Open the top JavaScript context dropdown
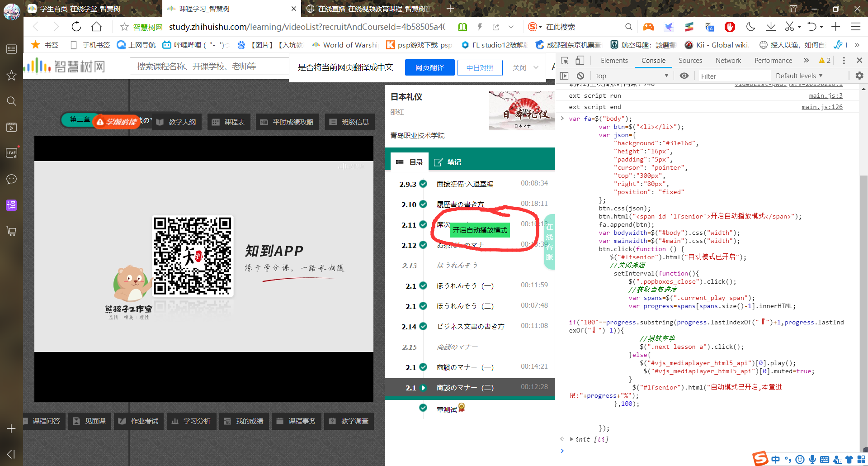Image resolution: width=868 pixels, height=466 pixels. pyautogui.click(x=632, y=76)
